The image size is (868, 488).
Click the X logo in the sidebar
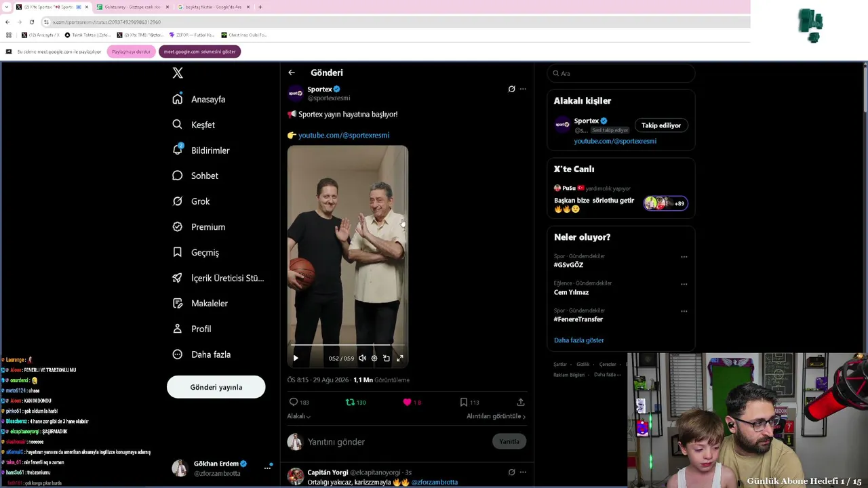tap(178, 73)
